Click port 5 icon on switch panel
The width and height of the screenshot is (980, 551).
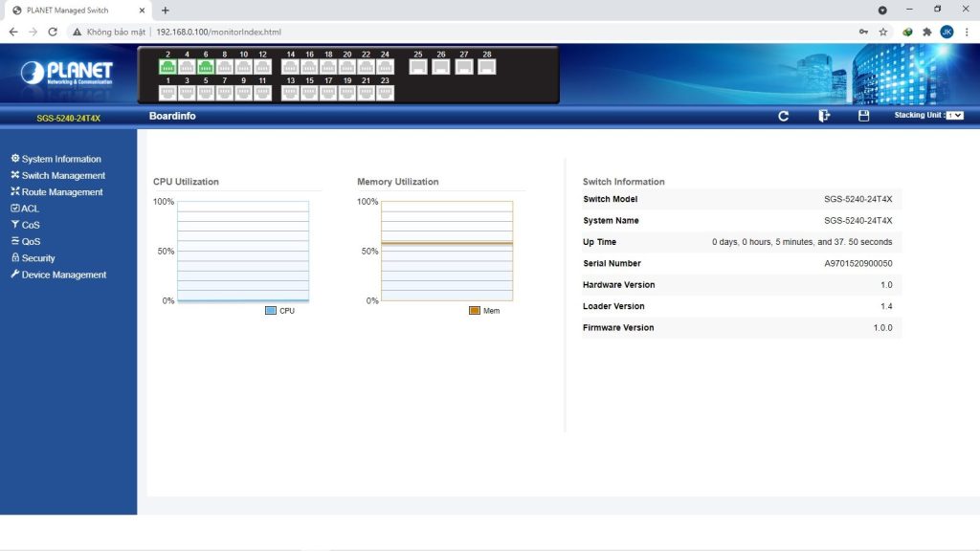(x=206, y=93)
